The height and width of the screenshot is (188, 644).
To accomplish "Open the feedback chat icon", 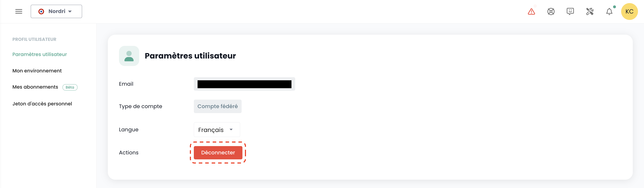I will click(x=570, y=11).
